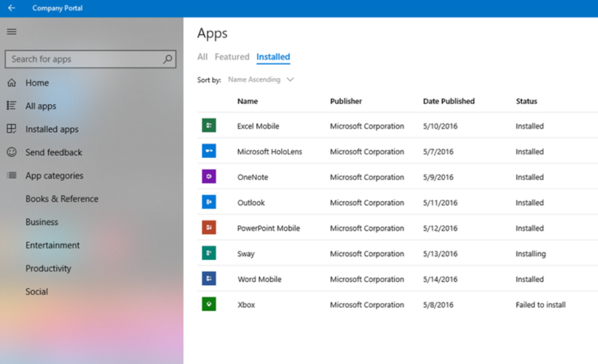Open the Entertainment category
This screenshot has width=598, height=364.
[53, 245]
